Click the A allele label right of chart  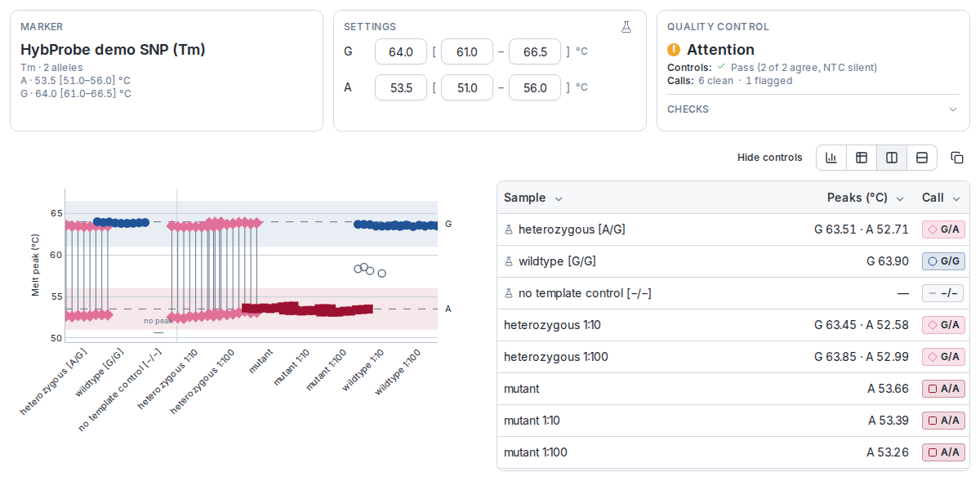click(x=448, y=309)
